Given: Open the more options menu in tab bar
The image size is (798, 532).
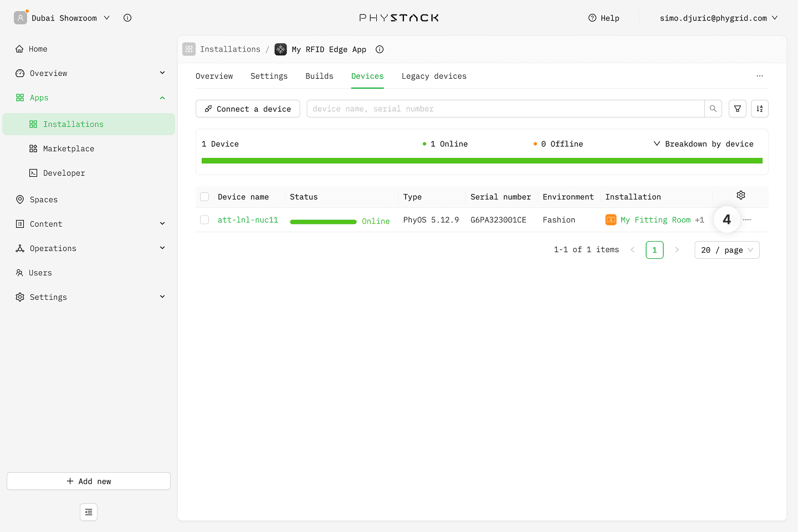Looking at the screenshot, I should [x=760, y=76].
